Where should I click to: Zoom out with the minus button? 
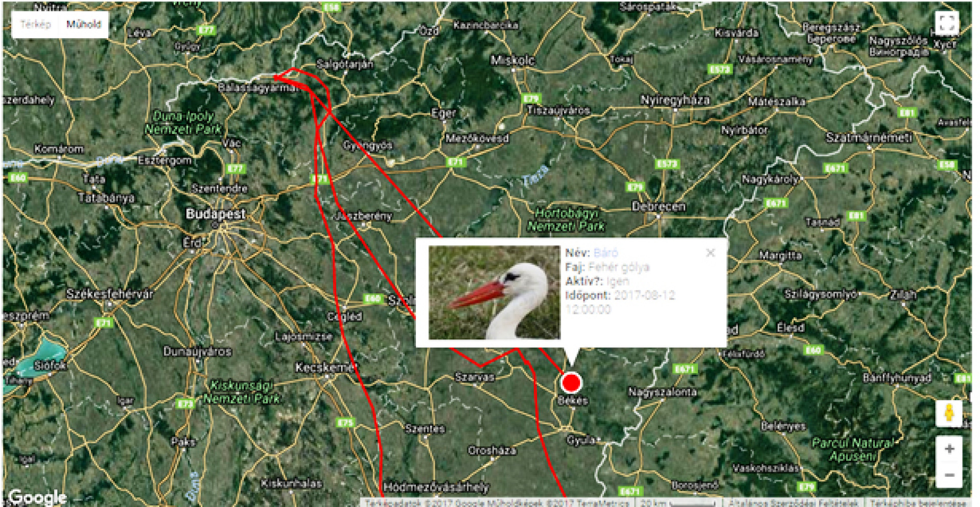pyautogui.click(x=949, y=475)
